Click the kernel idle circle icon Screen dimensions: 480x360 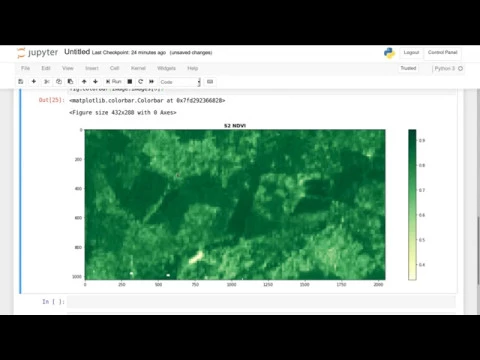(461, 69)
